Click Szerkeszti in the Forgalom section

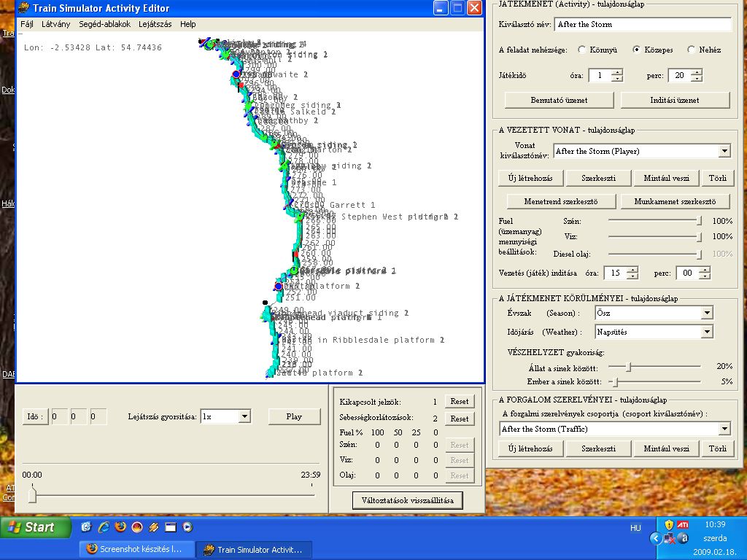[x=598, y=448]
